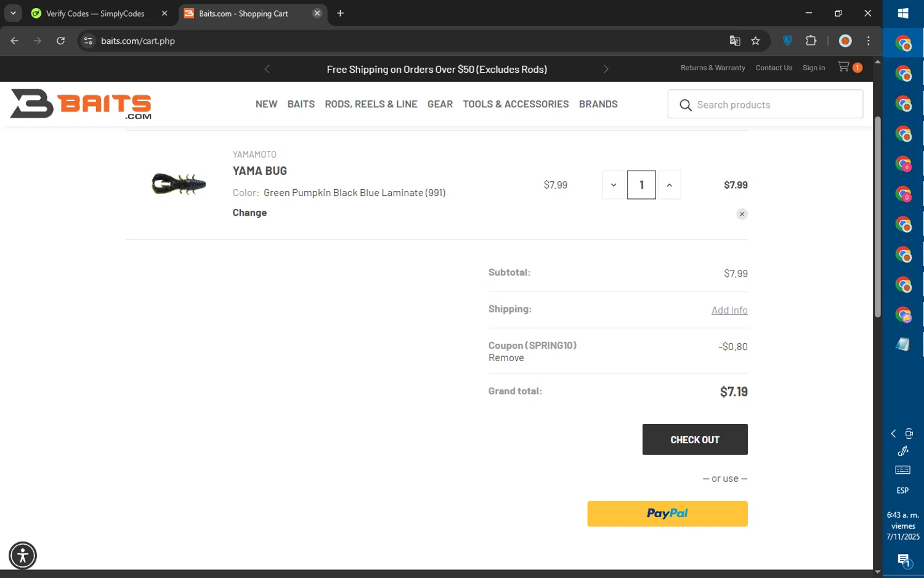This screenshot has height=578, width=924.
Task: Open the tab search dropdown
Action: tap(13, 13)
